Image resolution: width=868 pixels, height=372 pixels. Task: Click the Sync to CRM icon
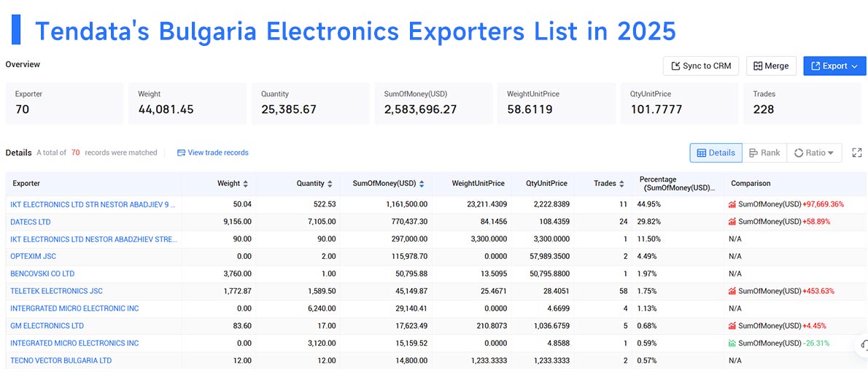click(x=675, y=66)
